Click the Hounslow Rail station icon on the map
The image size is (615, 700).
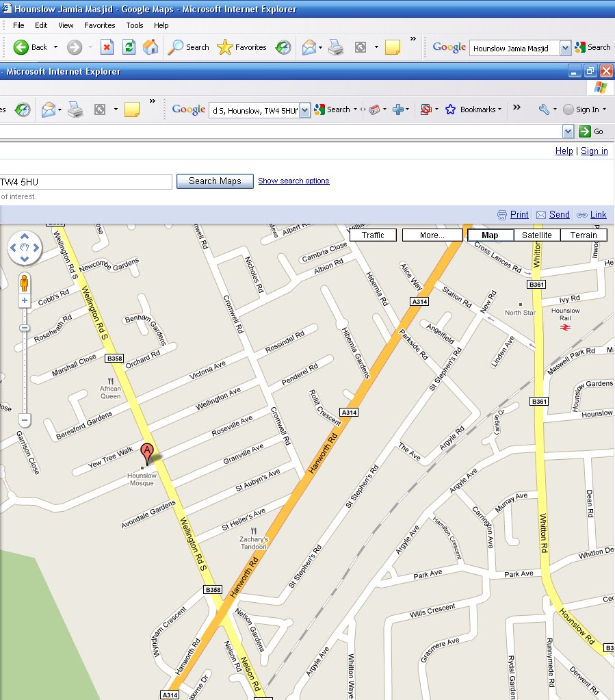(566, 328)
